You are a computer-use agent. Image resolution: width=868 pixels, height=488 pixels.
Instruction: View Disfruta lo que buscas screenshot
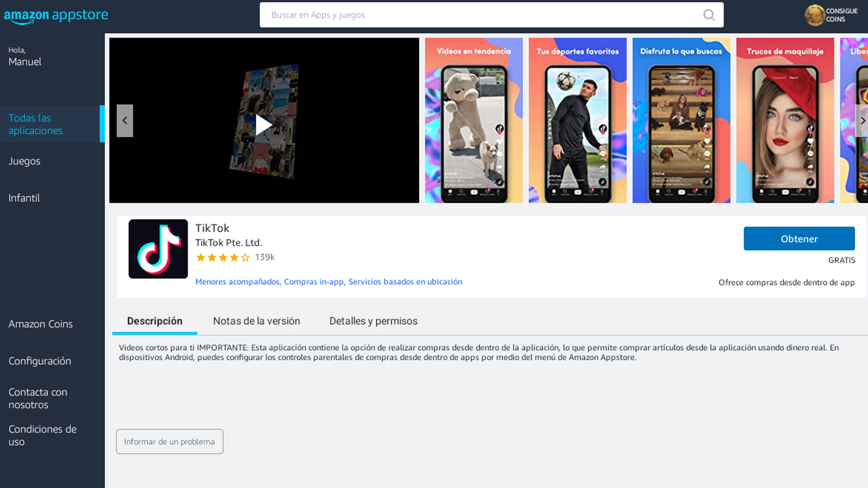click(x=681, y=120)
